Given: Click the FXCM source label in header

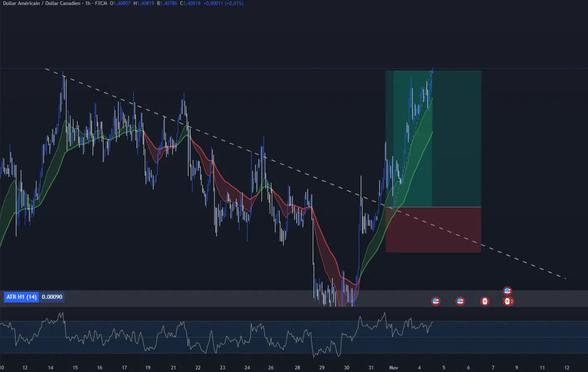Looking at the screenshot, I should [101, 3].
